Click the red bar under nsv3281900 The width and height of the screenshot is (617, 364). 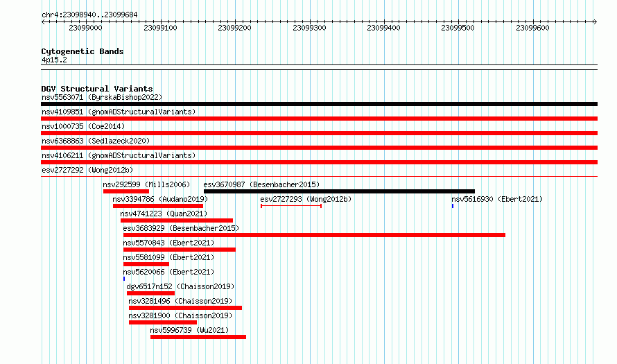pos(163,322)
